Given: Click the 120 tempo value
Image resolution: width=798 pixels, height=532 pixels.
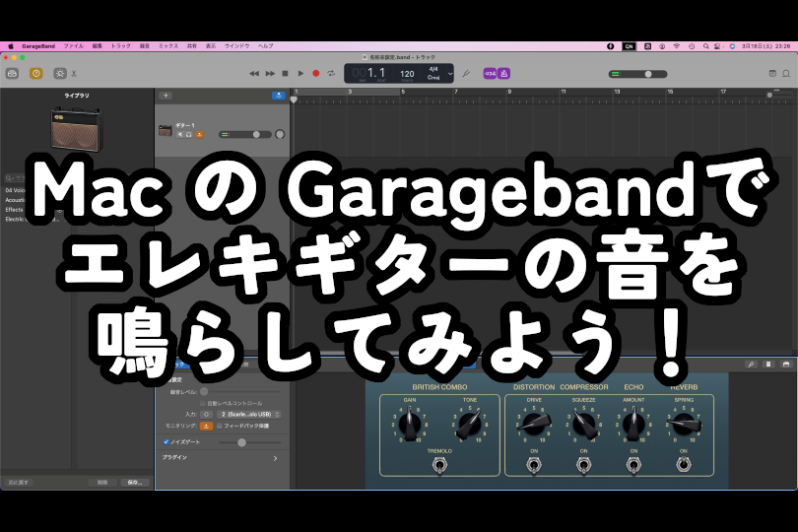Looking at the screenshot, I should 407,74.
